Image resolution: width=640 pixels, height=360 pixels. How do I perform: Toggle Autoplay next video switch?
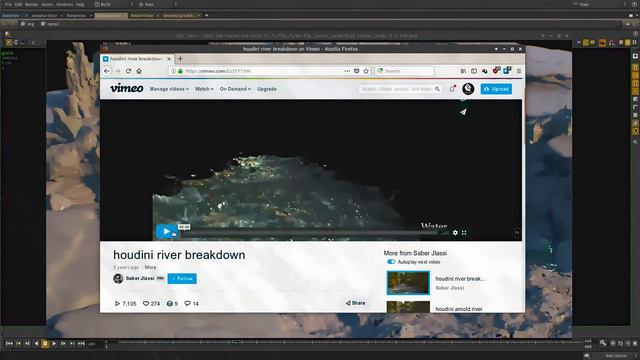click(x=391, y=262)
